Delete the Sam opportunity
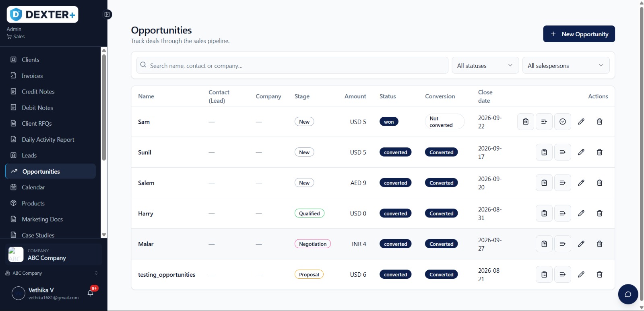 600,122
